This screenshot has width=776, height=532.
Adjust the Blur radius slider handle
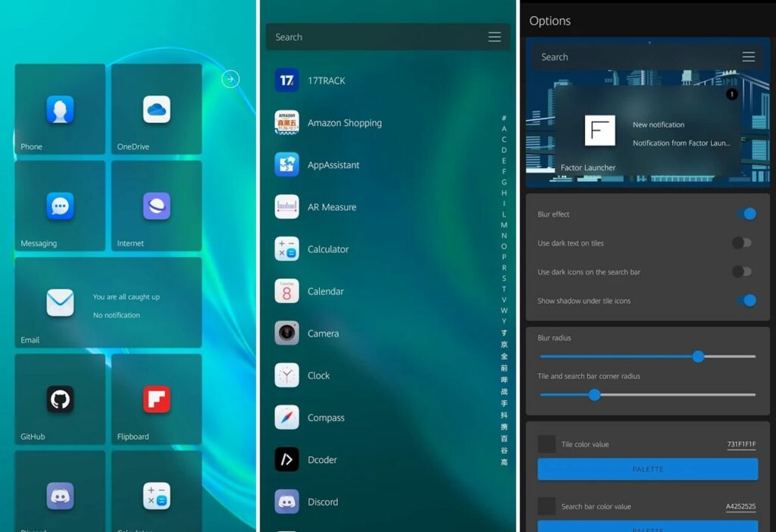click(x=698, y=356)
